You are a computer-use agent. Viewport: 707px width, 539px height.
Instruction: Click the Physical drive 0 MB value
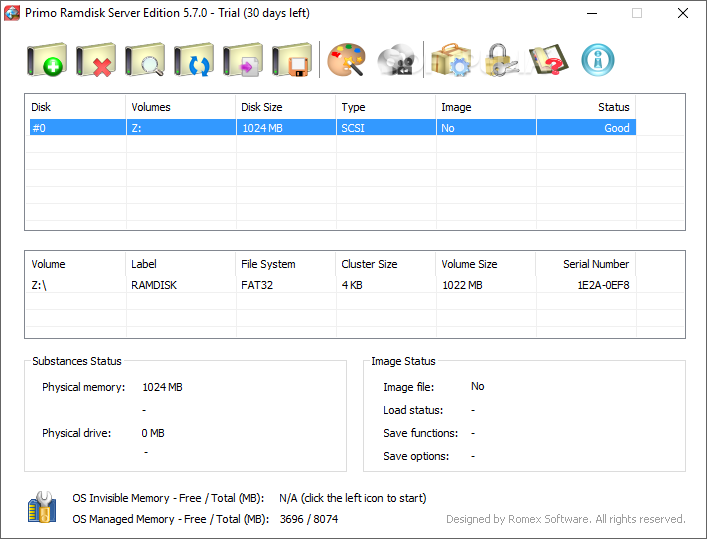click(153, 433)
